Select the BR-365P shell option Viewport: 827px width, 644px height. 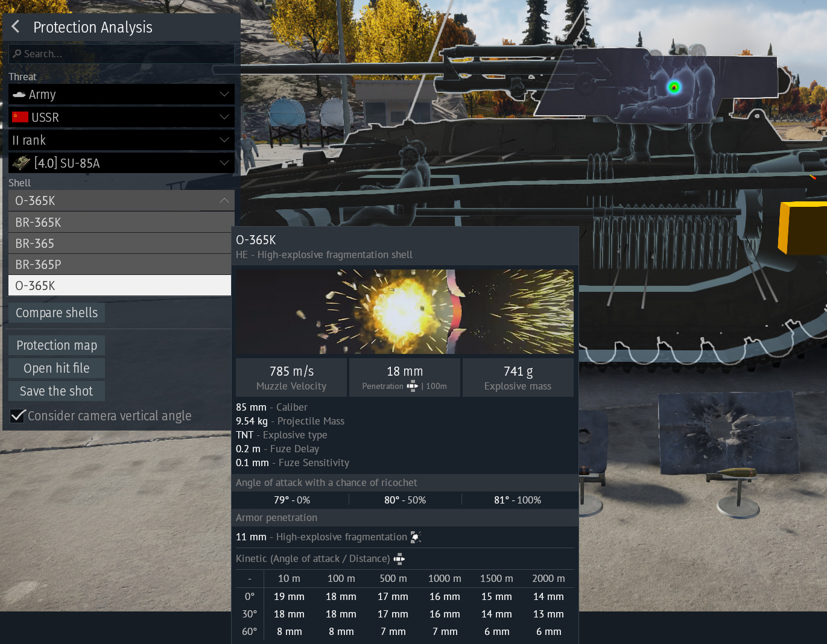(120, 265)
